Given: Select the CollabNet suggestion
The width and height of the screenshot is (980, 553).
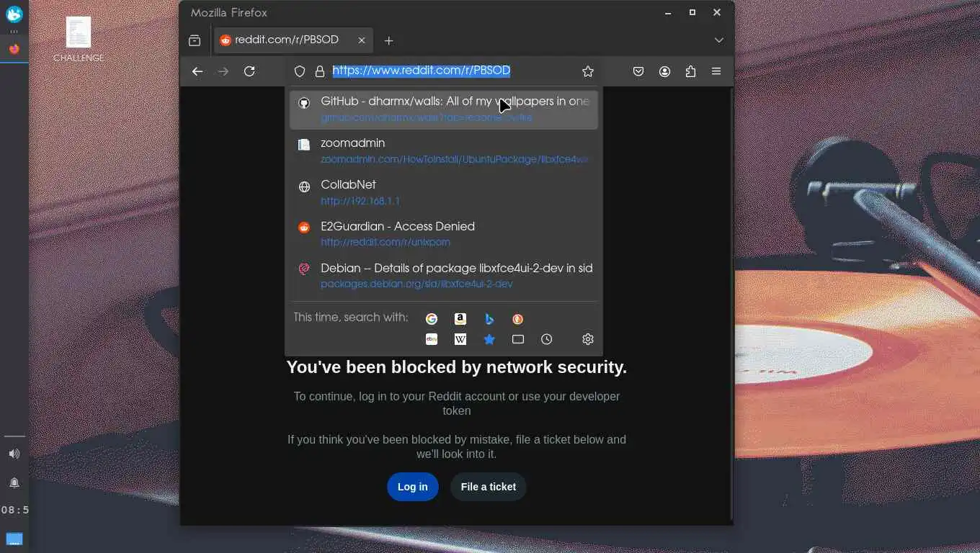Looking at the screenshot, I should (444, 192).
